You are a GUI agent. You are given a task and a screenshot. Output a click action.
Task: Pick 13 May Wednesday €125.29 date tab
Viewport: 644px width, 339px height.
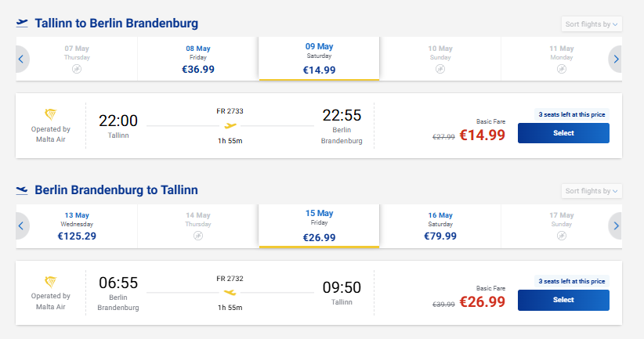coord(77,225)
